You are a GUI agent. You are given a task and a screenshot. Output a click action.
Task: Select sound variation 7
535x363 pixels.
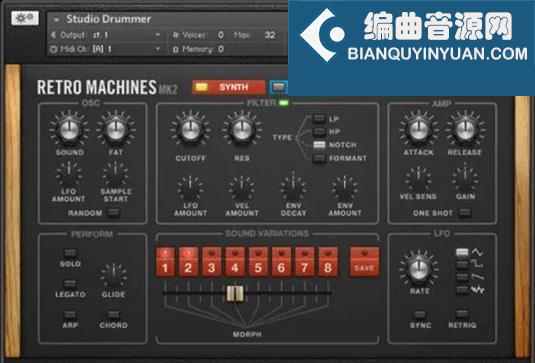coord(305,261)
